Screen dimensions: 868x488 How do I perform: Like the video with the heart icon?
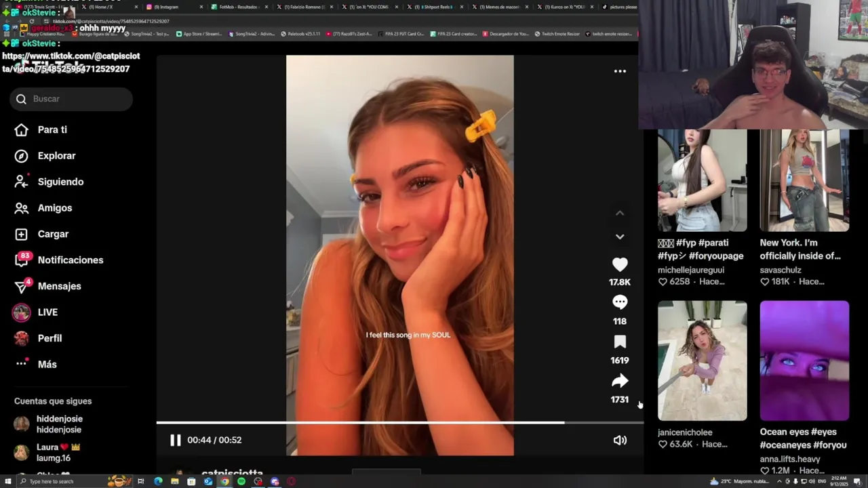(620, 265)
